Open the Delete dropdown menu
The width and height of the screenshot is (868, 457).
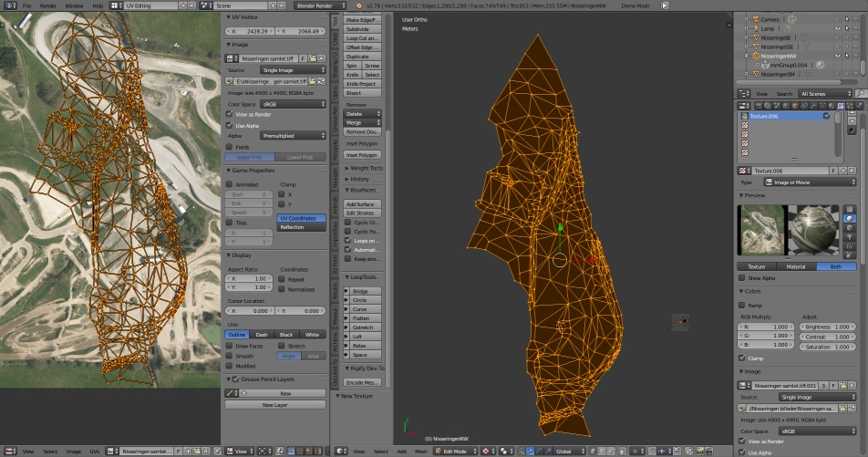click(x=363, y=113)
